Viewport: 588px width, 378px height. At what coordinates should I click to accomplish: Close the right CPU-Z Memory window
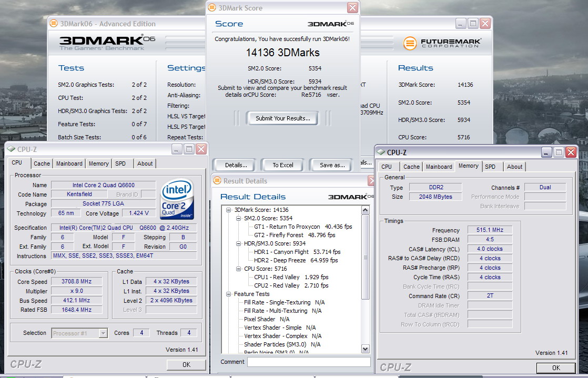[571, 152]
